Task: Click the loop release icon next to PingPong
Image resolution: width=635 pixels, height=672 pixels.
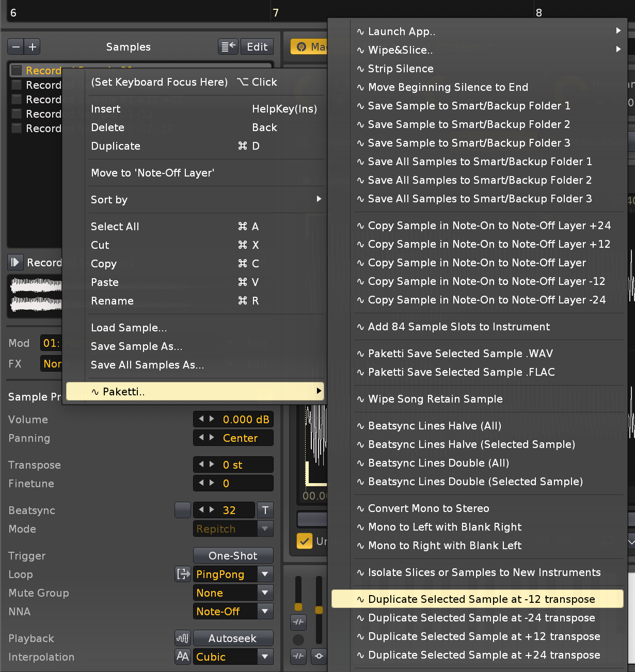Action: [183, 574]
